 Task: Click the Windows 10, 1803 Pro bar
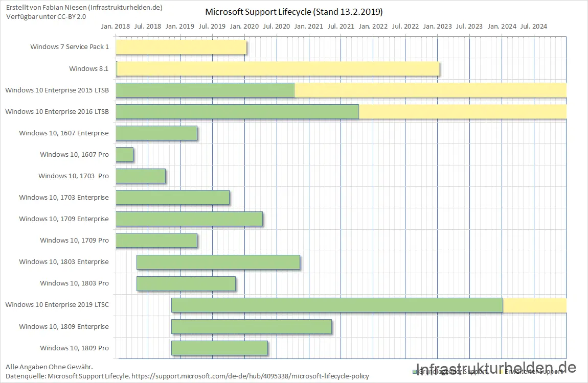coord(186,283)
